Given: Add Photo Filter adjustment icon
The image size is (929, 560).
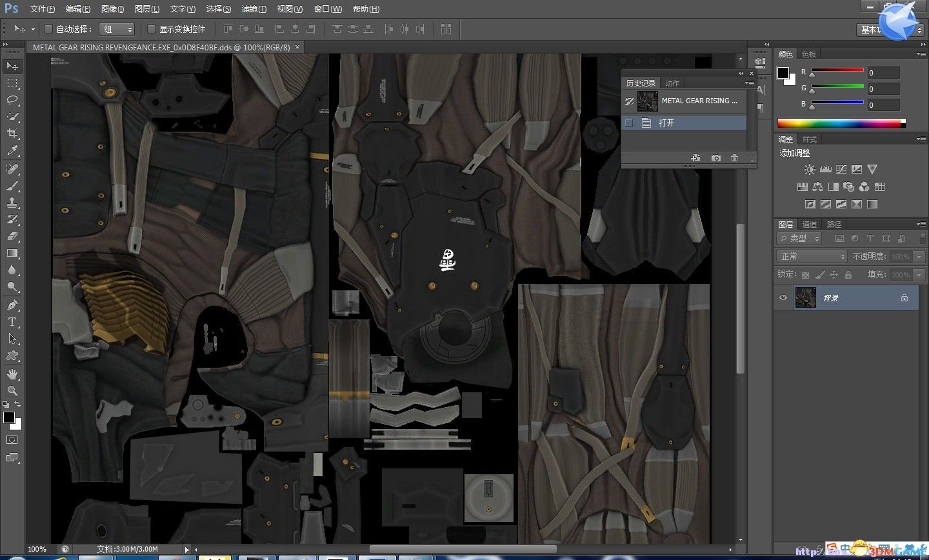Looking at the screenshot, I should coord(848,186).
